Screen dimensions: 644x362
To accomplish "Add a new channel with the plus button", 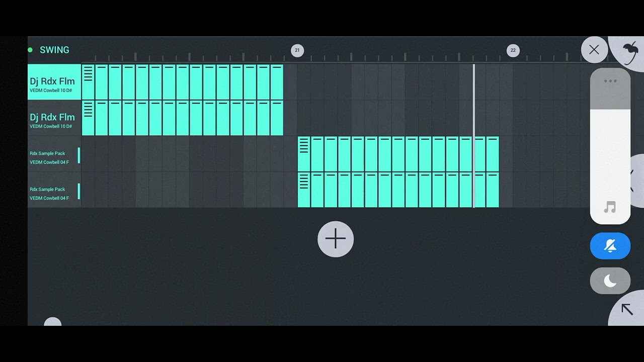I will click(336, 239).
